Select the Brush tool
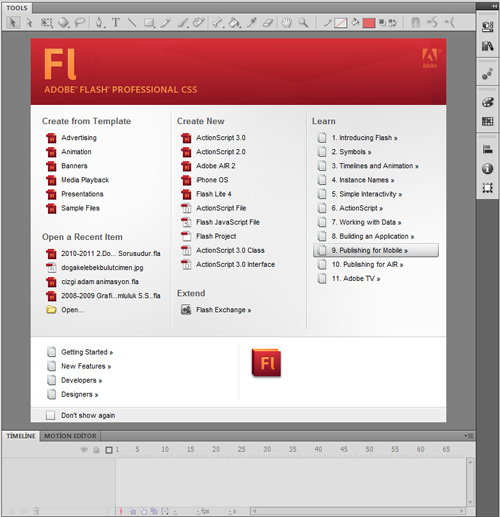This screenshot has height=517, width=500. [x=182, y=23]
